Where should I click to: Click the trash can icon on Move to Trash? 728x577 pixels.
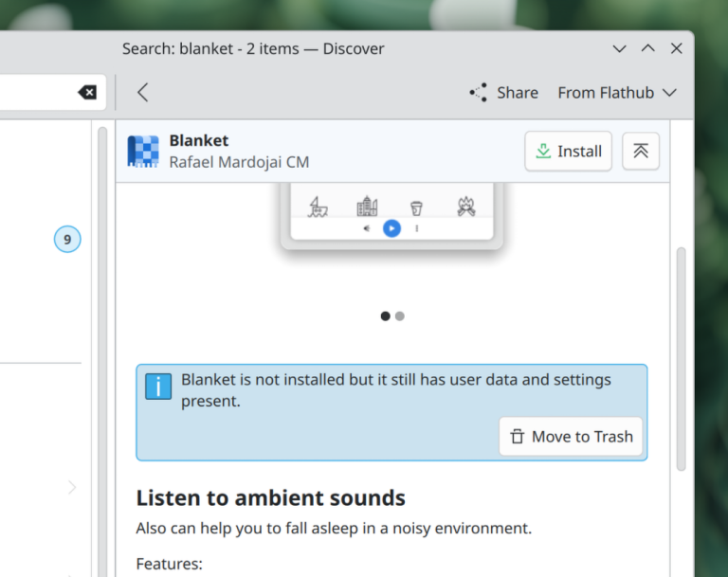(x=518, y=437)
